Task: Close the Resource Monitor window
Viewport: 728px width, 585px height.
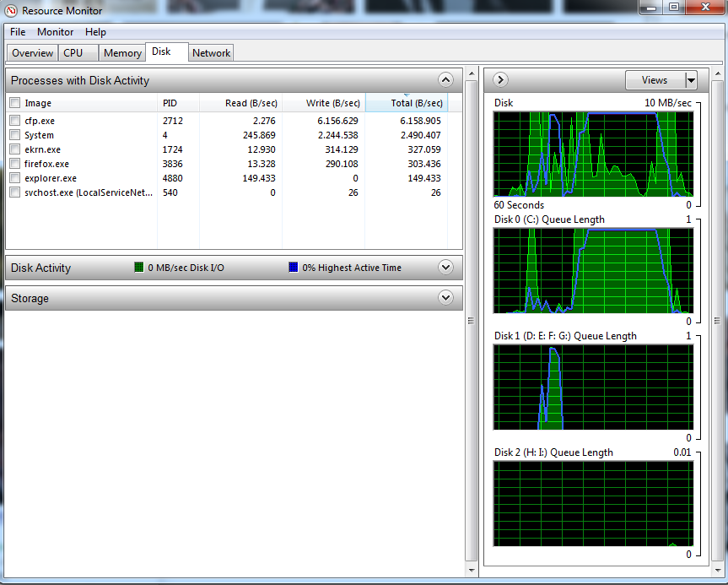Action: coord(705,7)
